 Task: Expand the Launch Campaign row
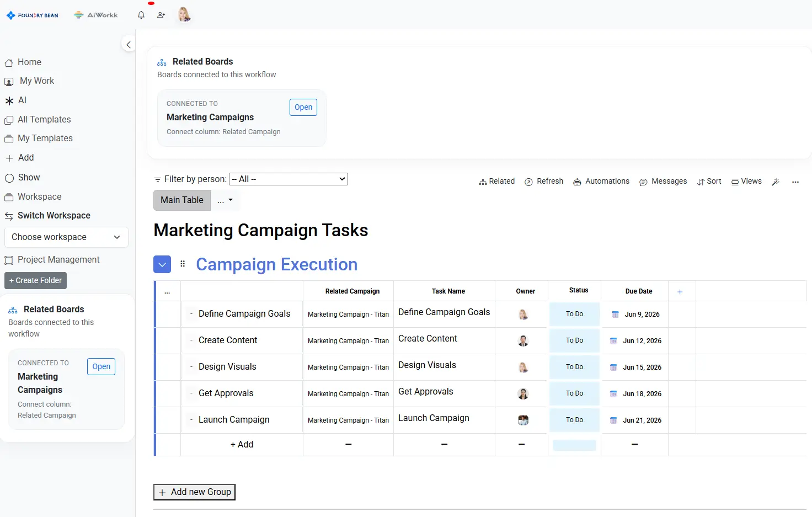point(191,419)
